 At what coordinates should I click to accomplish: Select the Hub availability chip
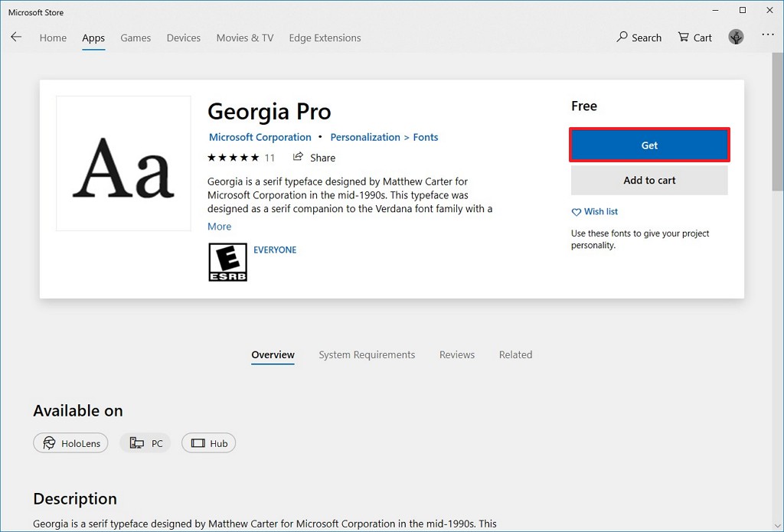208,443
